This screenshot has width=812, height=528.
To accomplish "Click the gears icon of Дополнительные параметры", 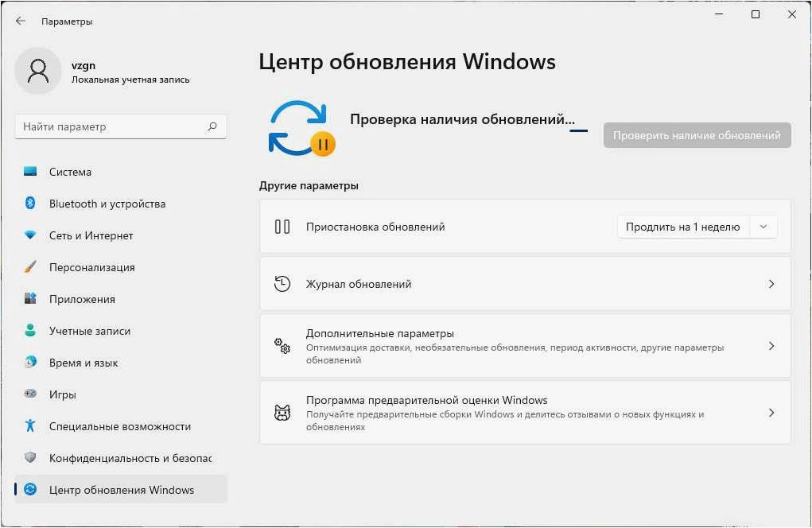I will pyautogui.click(x=282, y=346).
